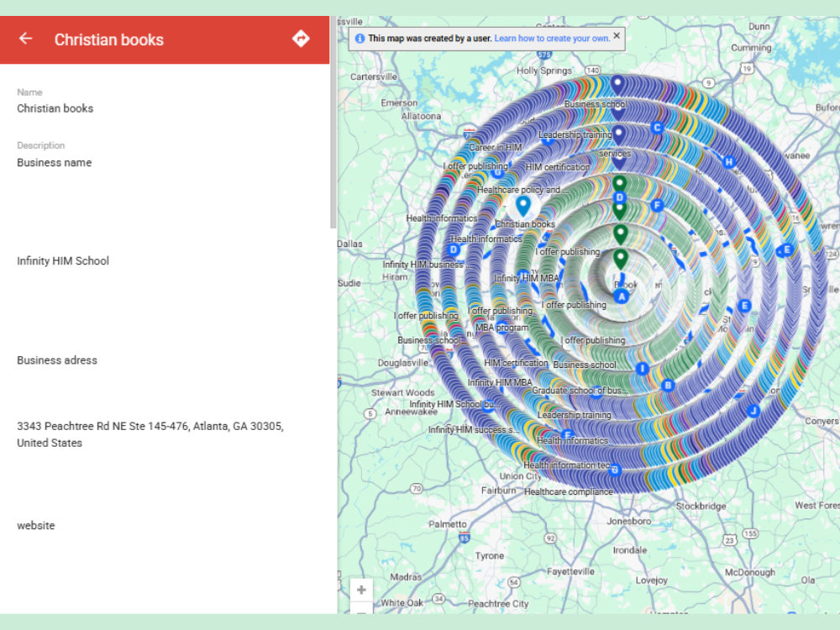Select the light blue Christian books pin

[x=522, y=206]
